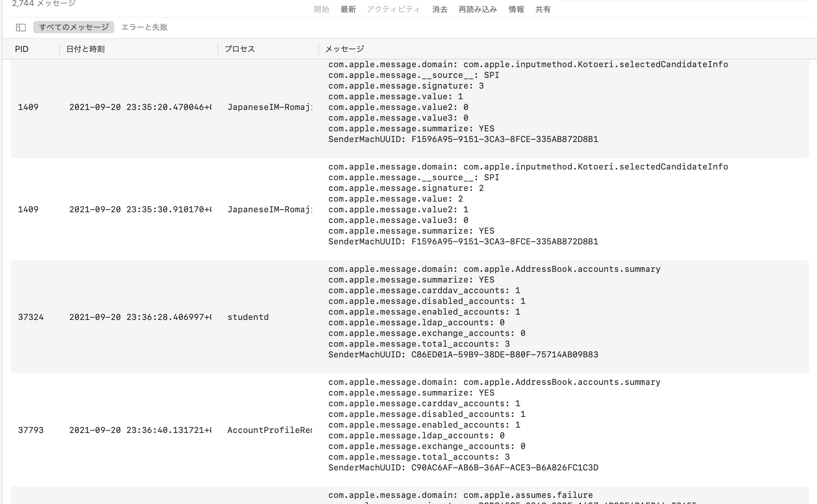Sort by 日付と時刻 column header
The width and height of the screenshot is (817, 504).
tap(86, 49)
